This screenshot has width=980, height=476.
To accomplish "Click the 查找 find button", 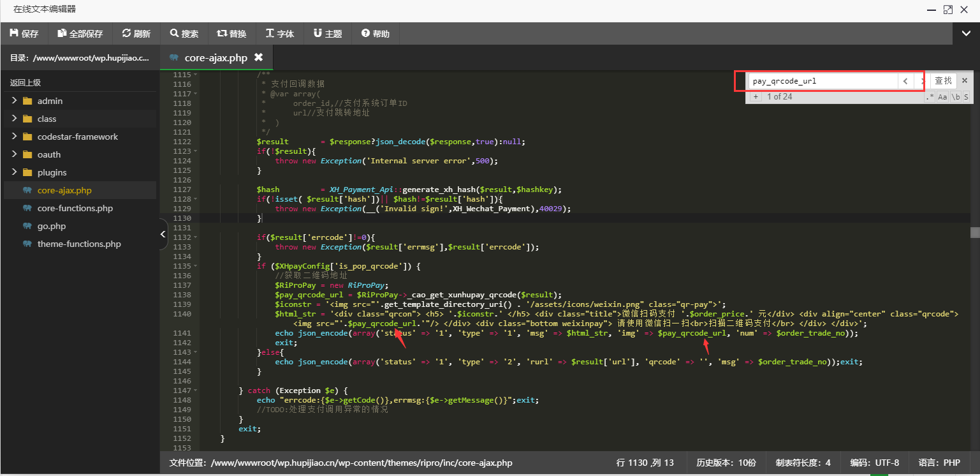I will [943, 81].
